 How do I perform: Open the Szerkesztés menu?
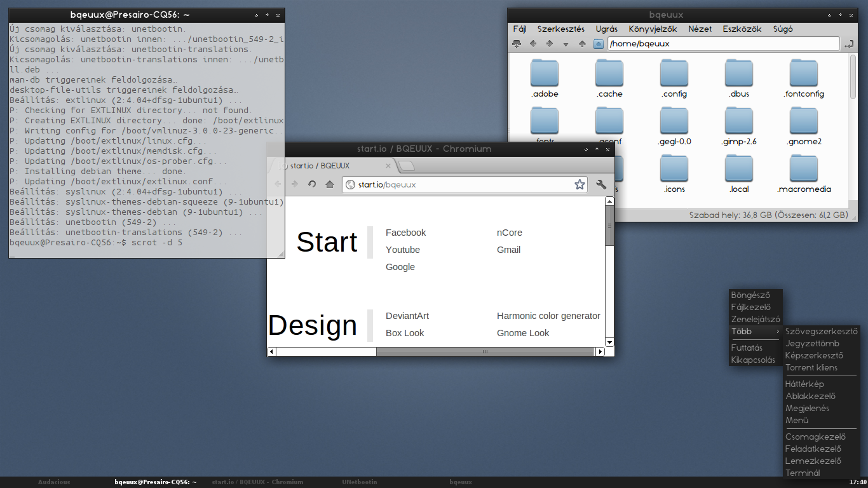561,29
